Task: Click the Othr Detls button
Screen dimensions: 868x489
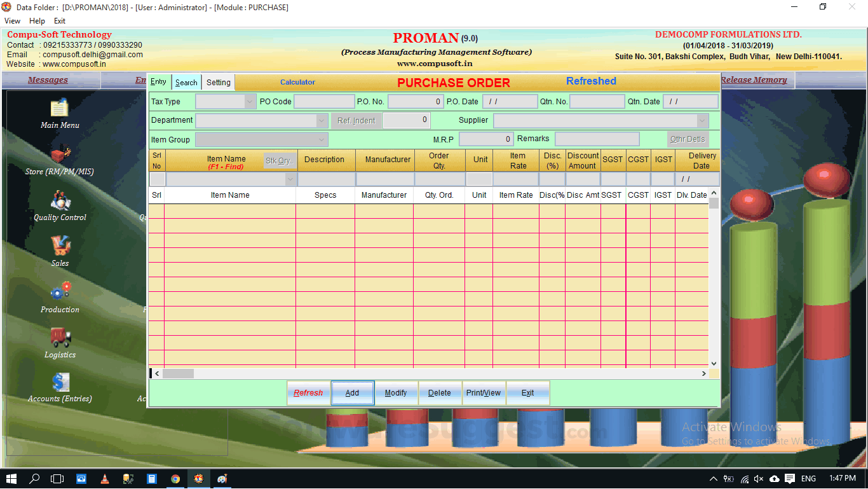Action: (689, 139)
